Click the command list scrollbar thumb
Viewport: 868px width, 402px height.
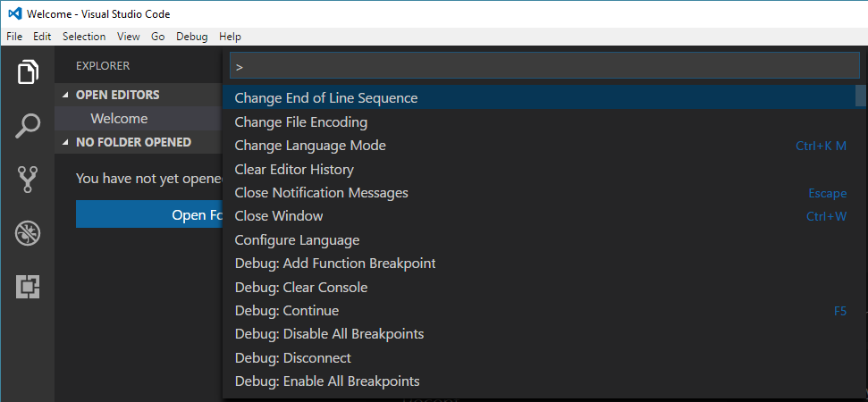click(x=860, y=95)
